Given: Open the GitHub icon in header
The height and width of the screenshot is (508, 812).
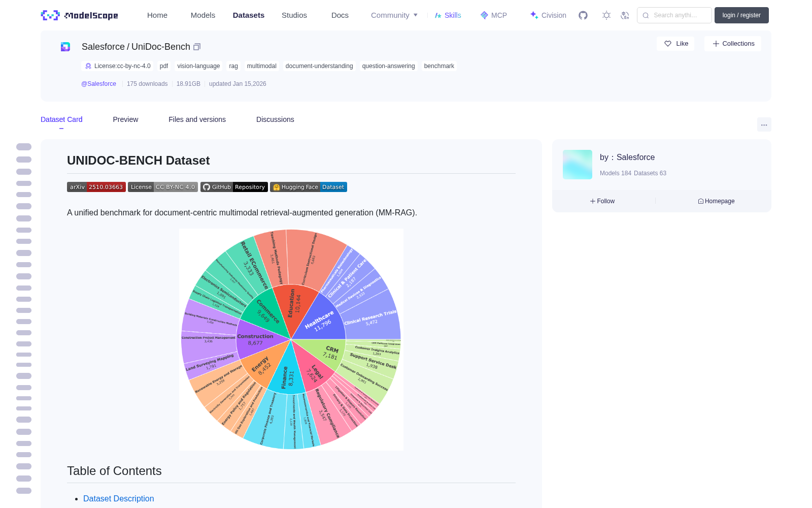Looking at the screenshot, I should [583, 15].
